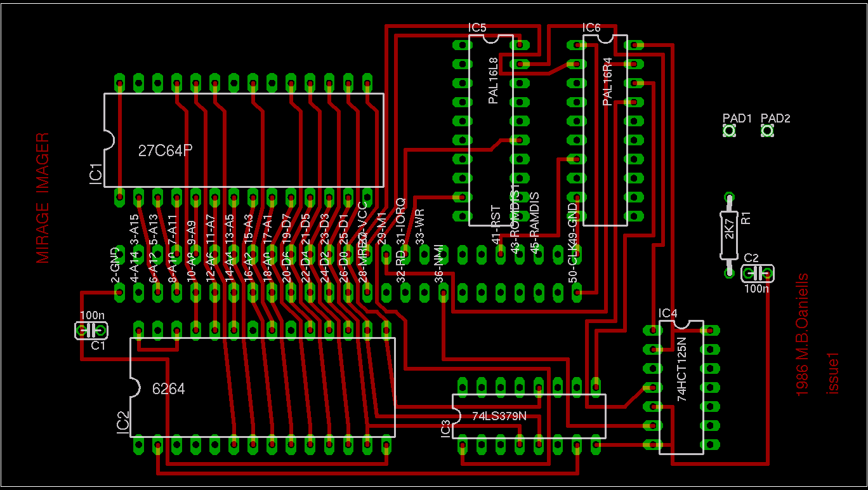Select the MIRAGE IMAGER title text
This screenshot has height=490, width=868.
43,197
